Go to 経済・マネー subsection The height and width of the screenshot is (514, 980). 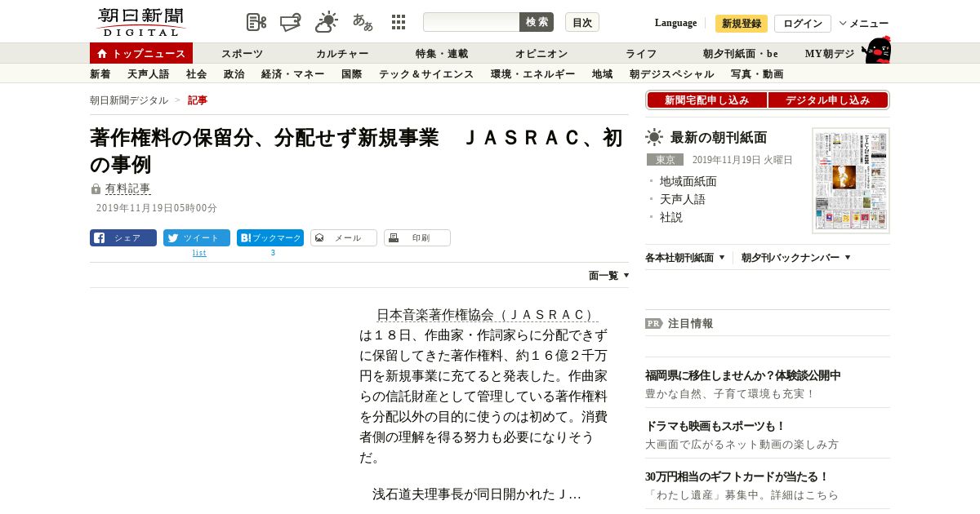pyautogui.click(x=293, y=74)
